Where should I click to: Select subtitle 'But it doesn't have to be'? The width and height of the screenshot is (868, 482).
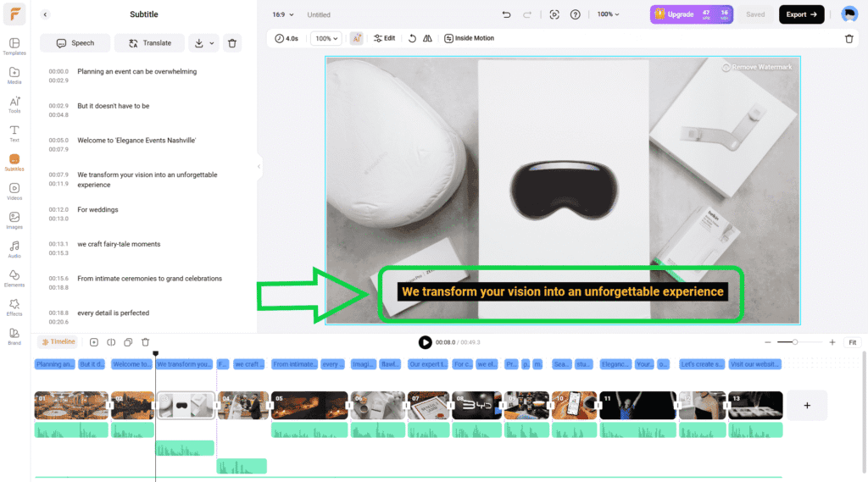pyautogui.click(x=114, y=106)
